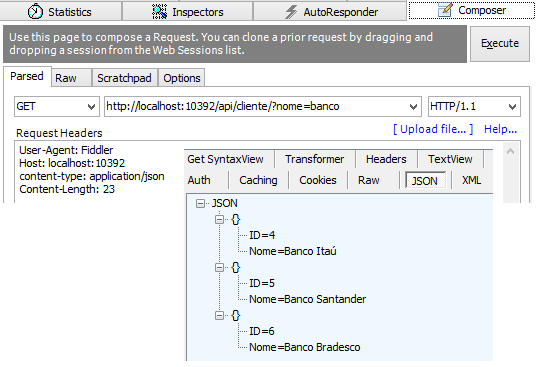Click the Composer pencil icon
Viewport: 542px width, 367px height.
pyautogui.click(x=445, y=10)
